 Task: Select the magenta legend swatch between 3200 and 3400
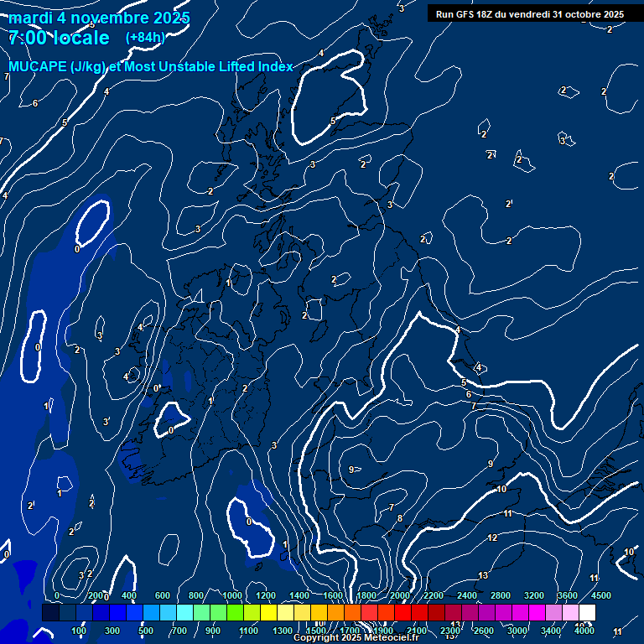[x=537, y=613]
